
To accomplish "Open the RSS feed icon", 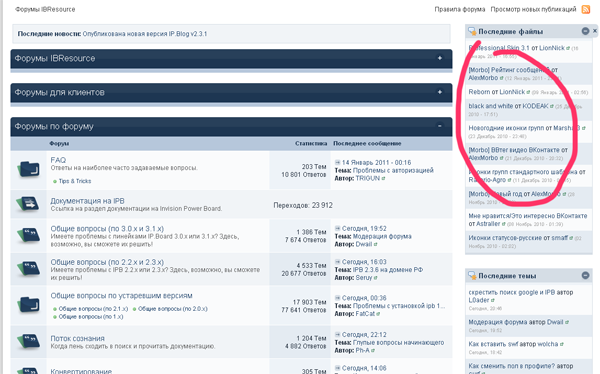I will 585,9.
